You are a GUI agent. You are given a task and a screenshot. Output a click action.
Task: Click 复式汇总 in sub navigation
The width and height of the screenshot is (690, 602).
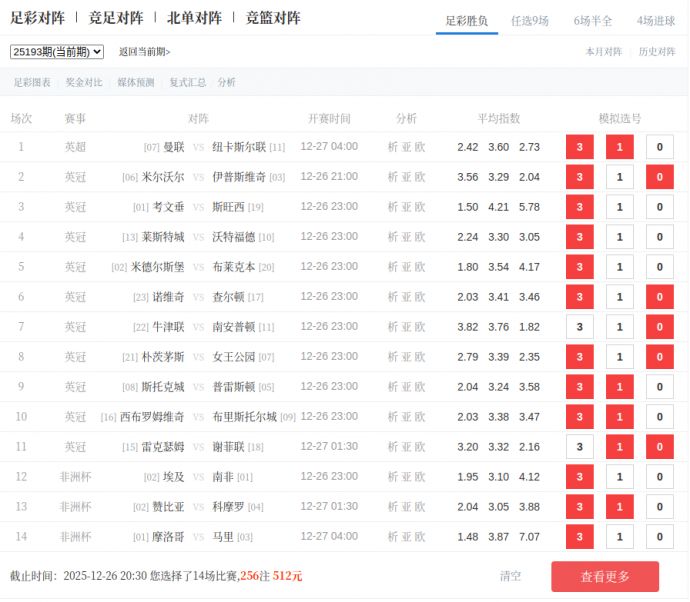pyautogui.click(x=187, y=83)
